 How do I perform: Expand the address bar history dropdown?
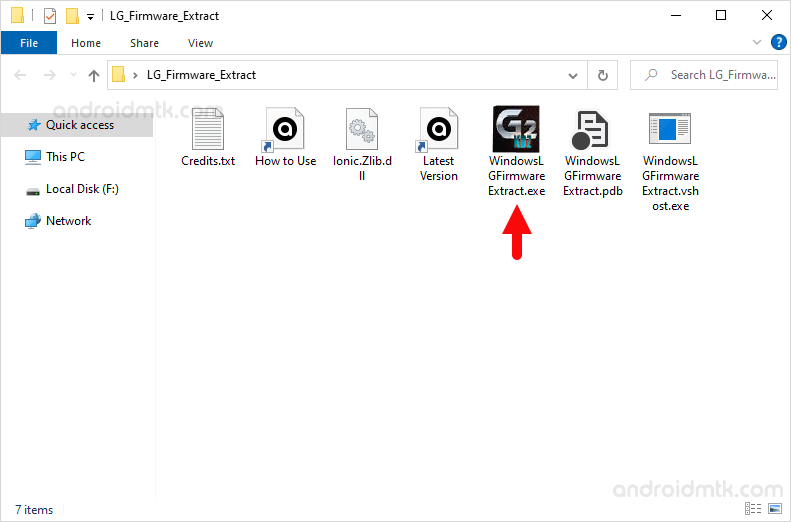tap(573, 76)
